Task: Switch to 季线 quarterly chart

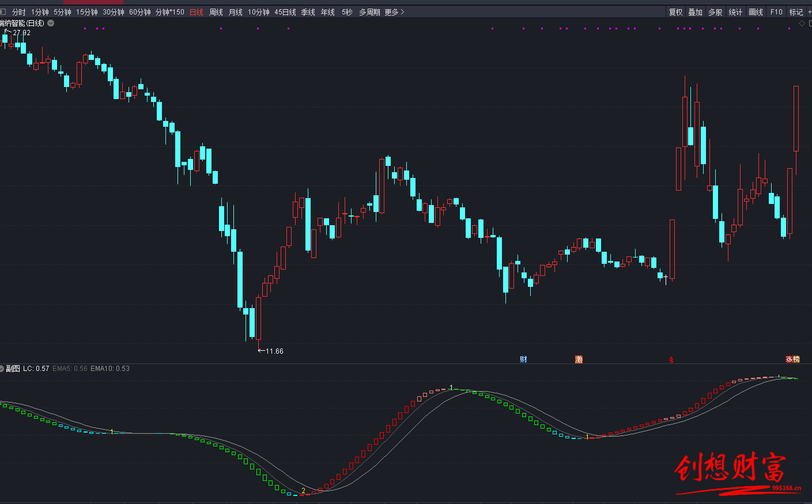Action: [x=308, y=12]
